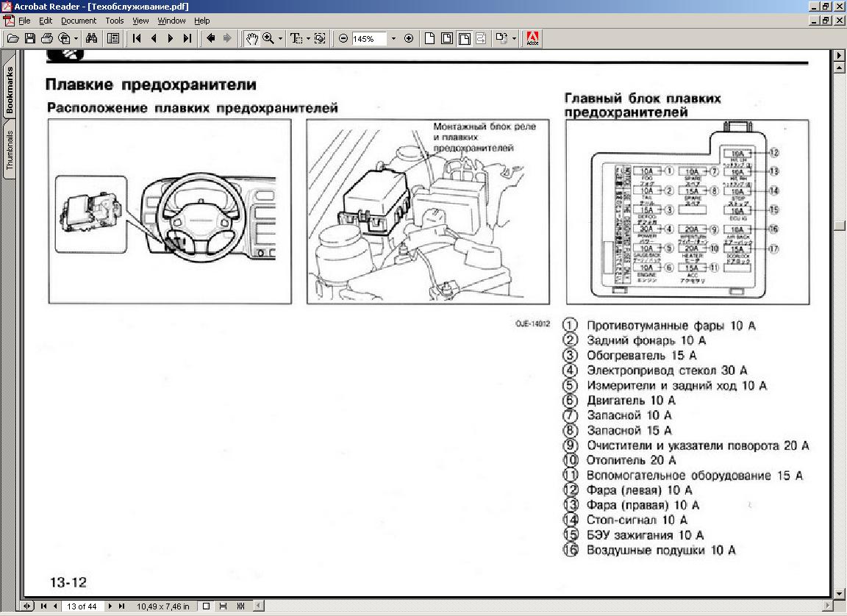Open the Bookmarks side tab
Image resolution: width=847 pixels, height=616 pixels.
(10, 90)
